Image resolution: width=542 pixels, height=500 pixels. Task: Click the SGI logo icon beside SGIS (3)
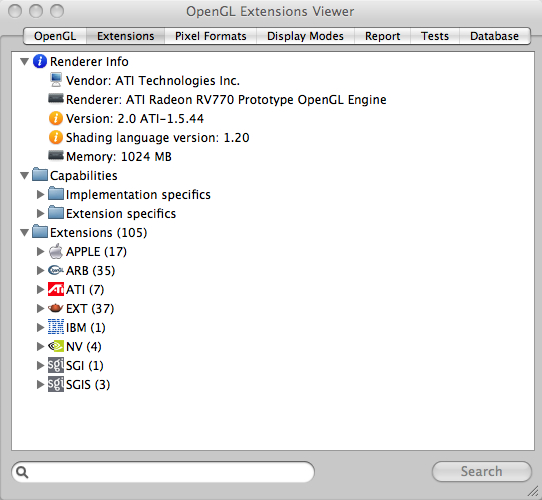point(56,384)
